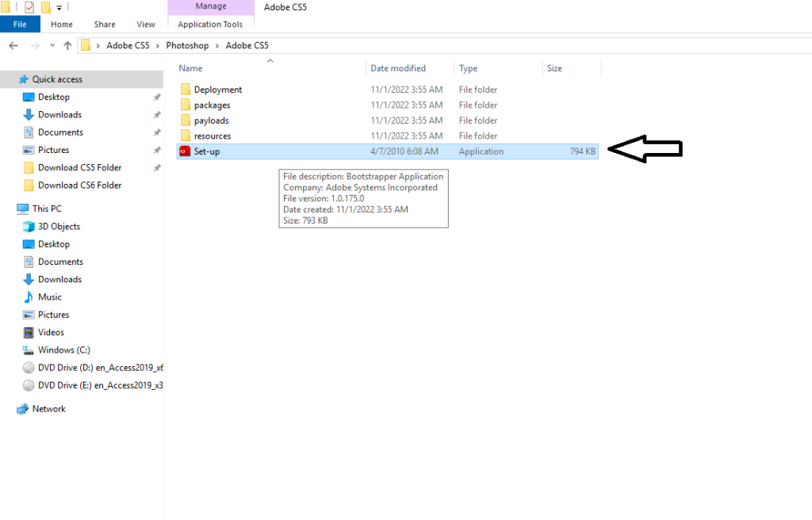Open pinned Documents in Quick access

(x=60, y=132)
